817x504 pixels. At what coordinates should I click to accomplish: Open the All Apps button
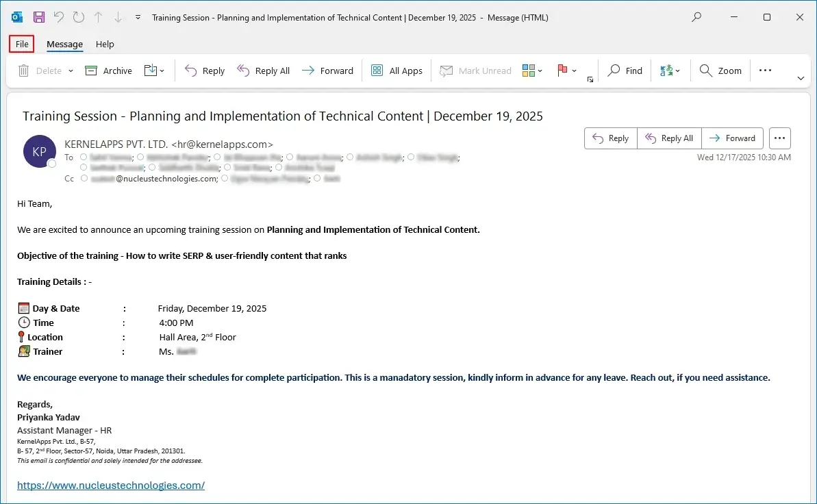[397, 71]
